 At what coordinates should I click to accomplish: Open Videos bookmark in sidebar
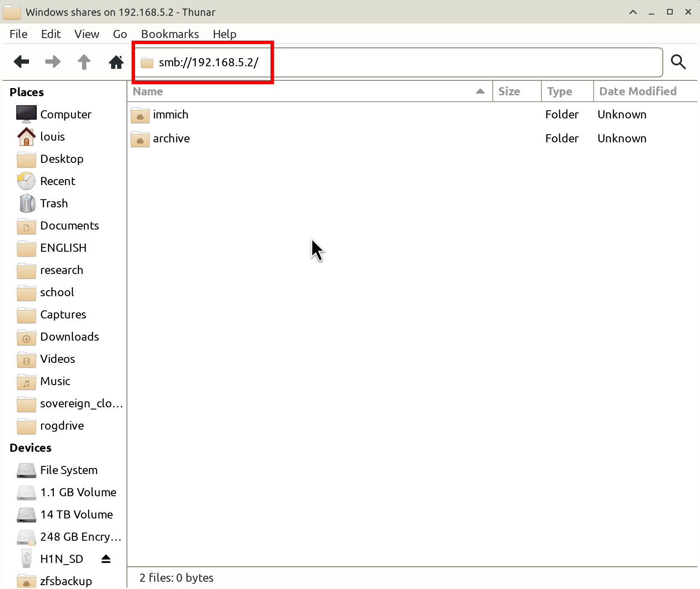coord(64,359)
